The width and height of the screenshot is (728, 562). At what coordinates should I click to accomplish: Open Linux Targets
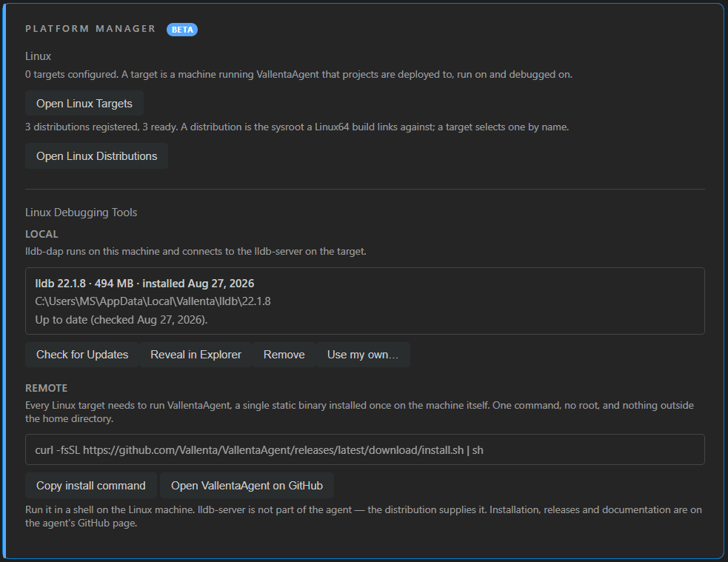click(84, 104)
